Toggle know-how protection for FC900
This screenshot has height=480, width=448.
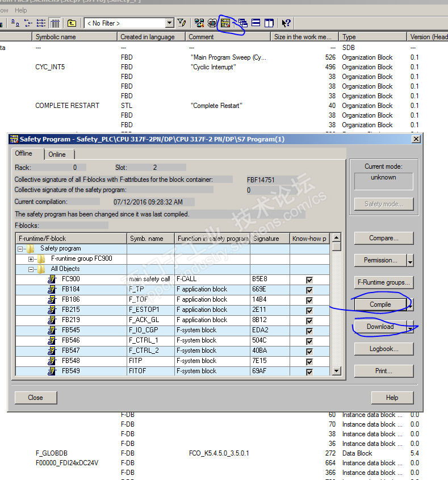coord(309,280)
